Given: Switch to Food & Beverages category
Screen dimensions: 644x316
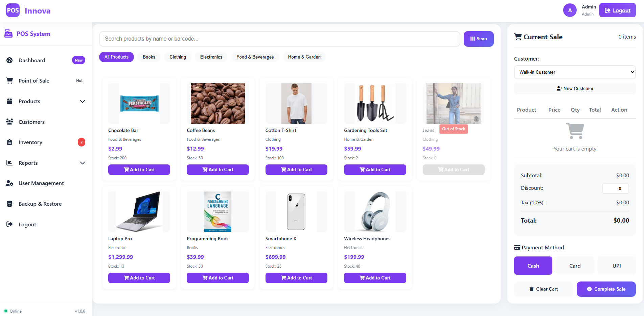Looking at the screenshot, I should click(x=255, y=57).
